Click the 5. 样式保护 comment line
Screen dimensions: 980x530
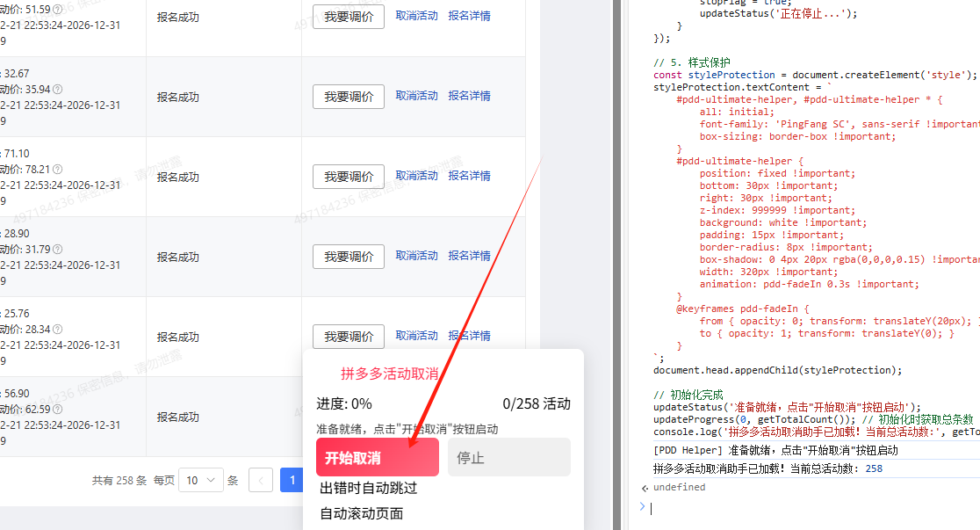[x=692, y=62]
